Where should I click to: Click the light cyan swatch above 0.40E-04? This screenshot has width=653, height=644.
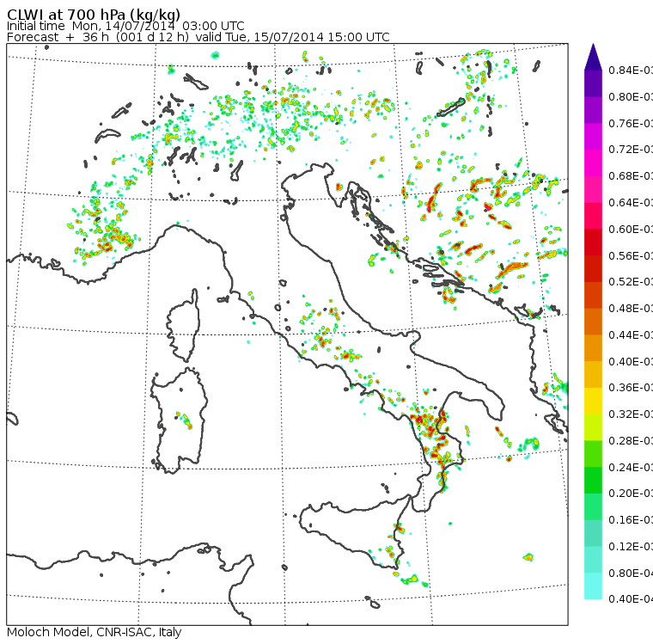coord(593,586)
